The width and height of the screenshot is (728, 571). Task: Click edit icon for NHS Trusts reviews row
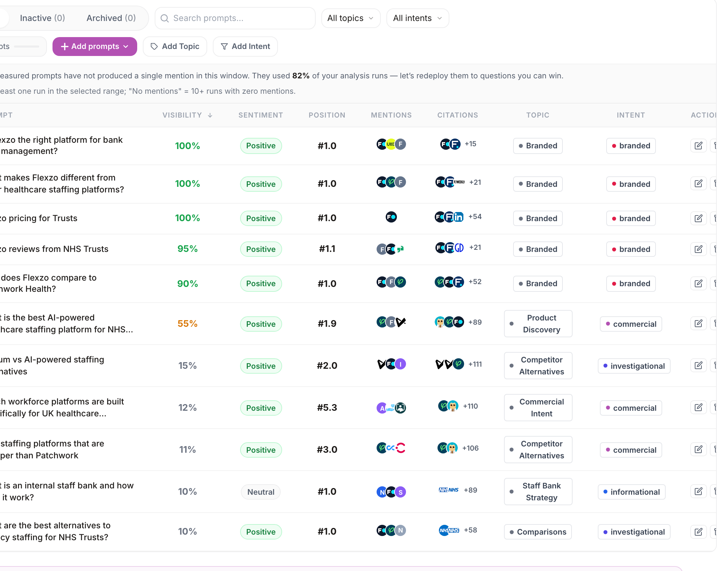click(x=698, y=249)
